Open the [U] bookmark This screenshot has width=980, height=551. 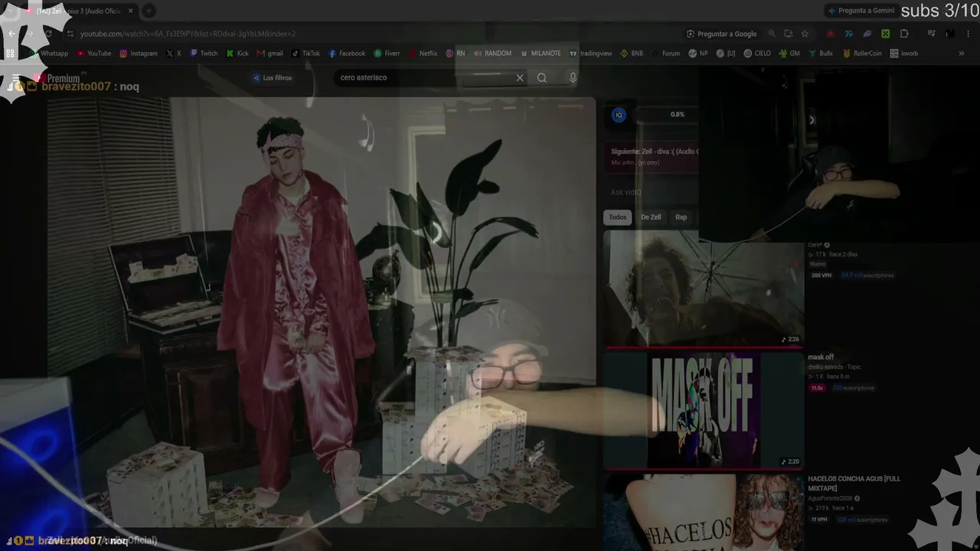pyautogui.click(x=726, y=54)
